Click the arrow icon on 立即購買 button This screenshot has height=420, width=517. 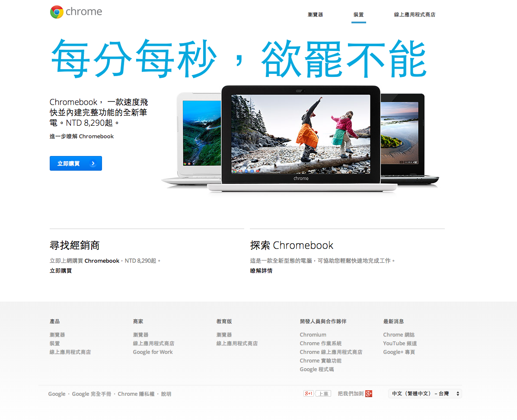pyautogui.click(x=93, y=163)
